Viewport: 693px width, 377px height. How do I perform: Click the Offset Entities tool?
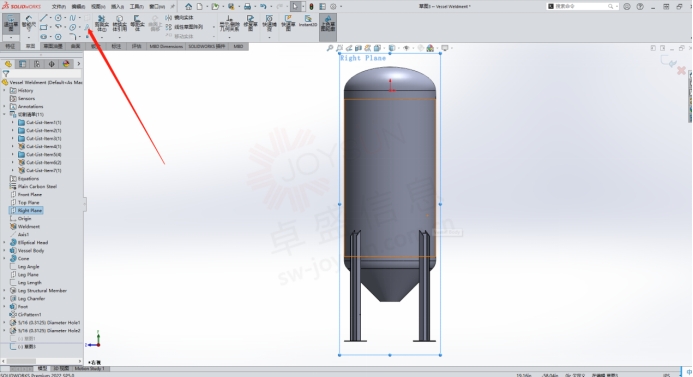137,23
